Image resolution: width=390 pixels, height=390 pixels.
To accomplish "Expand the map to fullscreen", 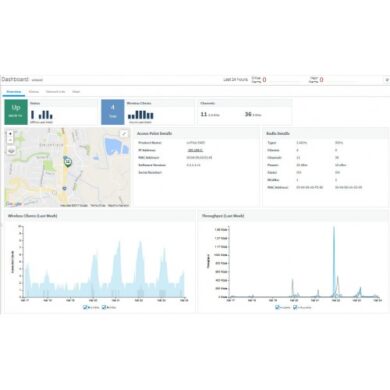I will pos(124,134).
